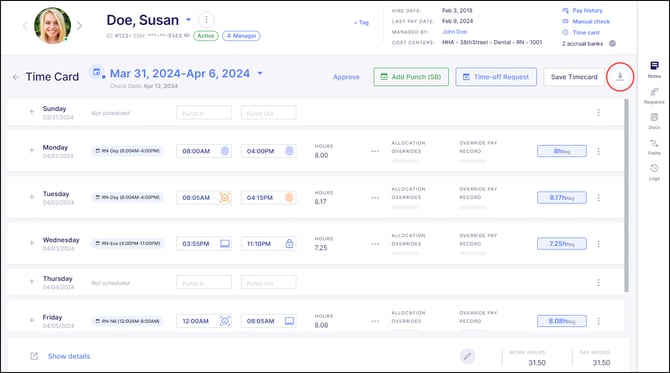Click the + Tag link

click(x=361, y=22)
